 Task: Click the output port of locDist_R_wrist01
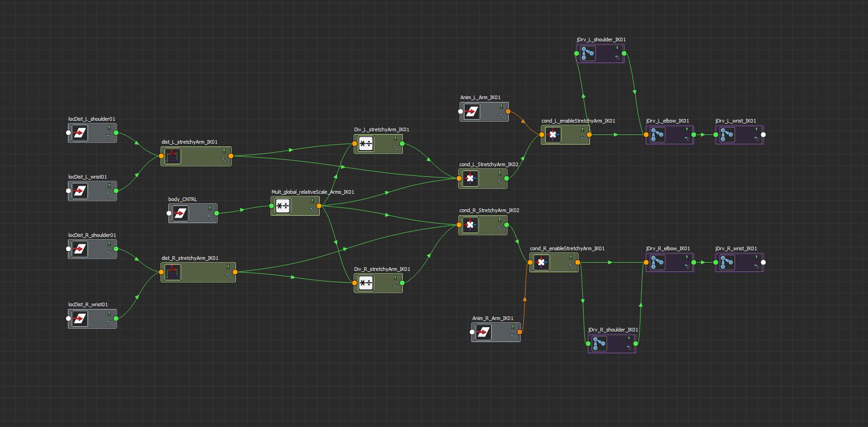[x=116, y=318]
